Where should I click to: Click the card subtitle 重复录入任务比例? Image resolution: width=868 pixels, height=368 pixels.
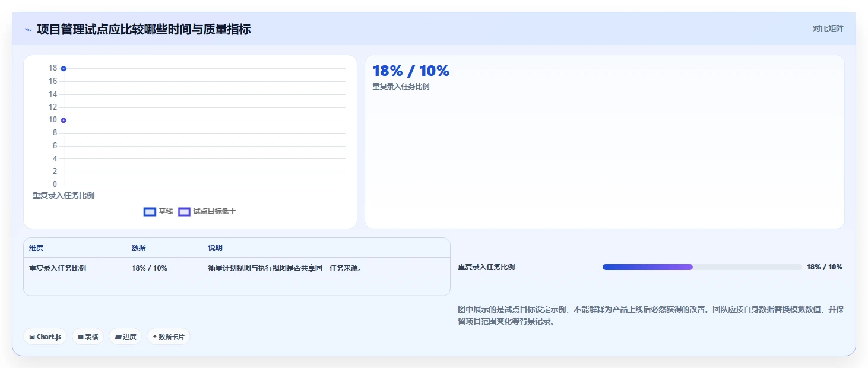(401, 87)
